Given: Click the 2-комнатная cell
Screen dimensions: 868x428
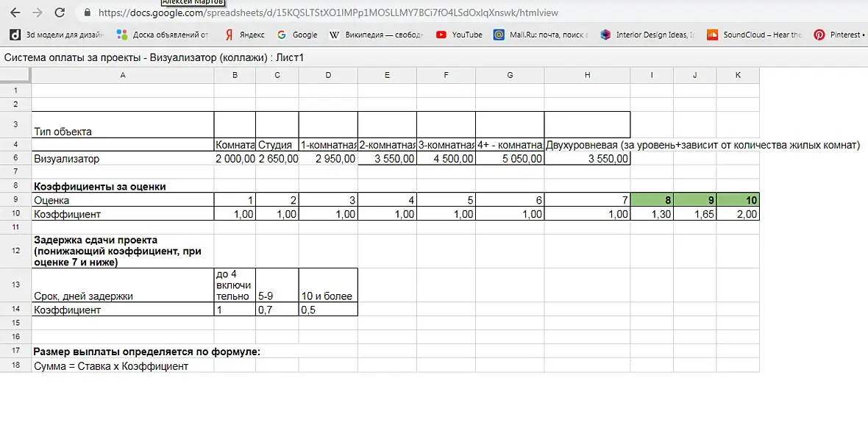Looking at the screenshot, I should 387,145.
